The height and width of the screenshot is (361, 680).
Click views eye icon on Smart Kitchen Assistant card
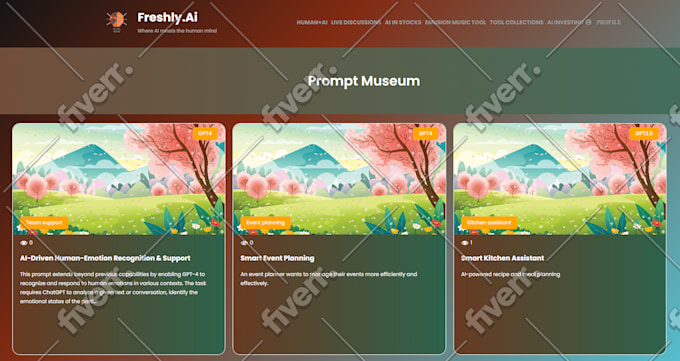[465, 243]
